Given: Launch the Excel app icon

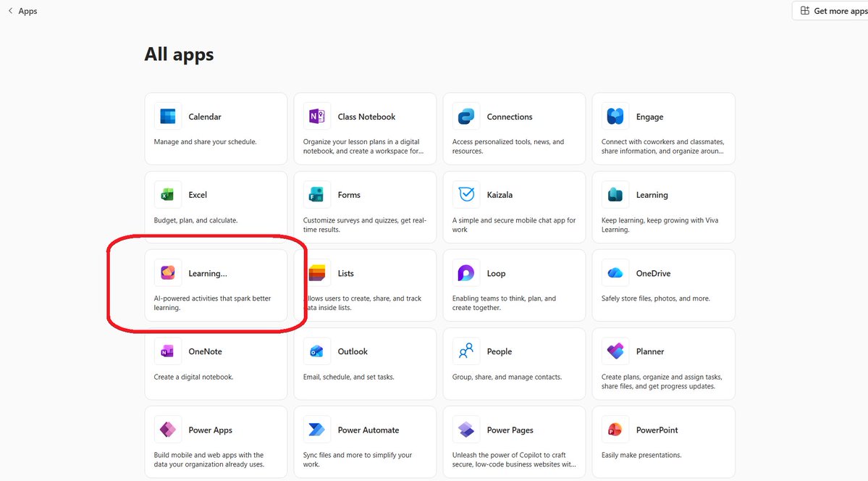Looking at the screenshot, I should click(x=168, y=195).
